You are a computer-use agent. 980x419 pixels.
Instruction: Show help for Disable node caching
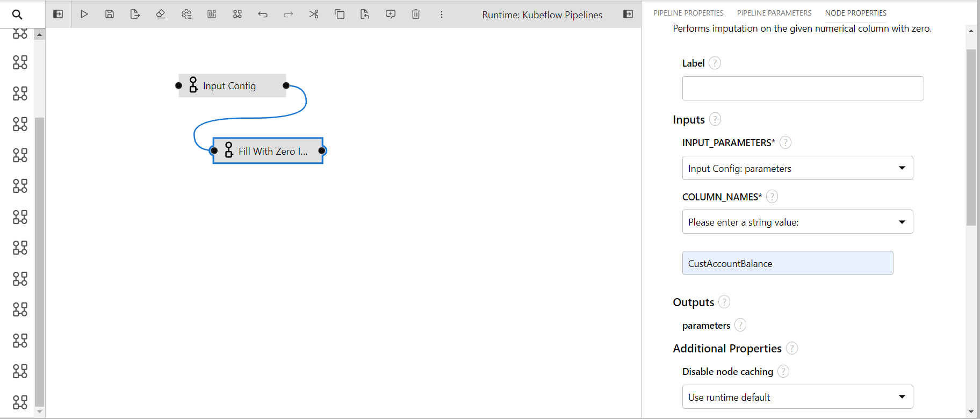(783, 371)
